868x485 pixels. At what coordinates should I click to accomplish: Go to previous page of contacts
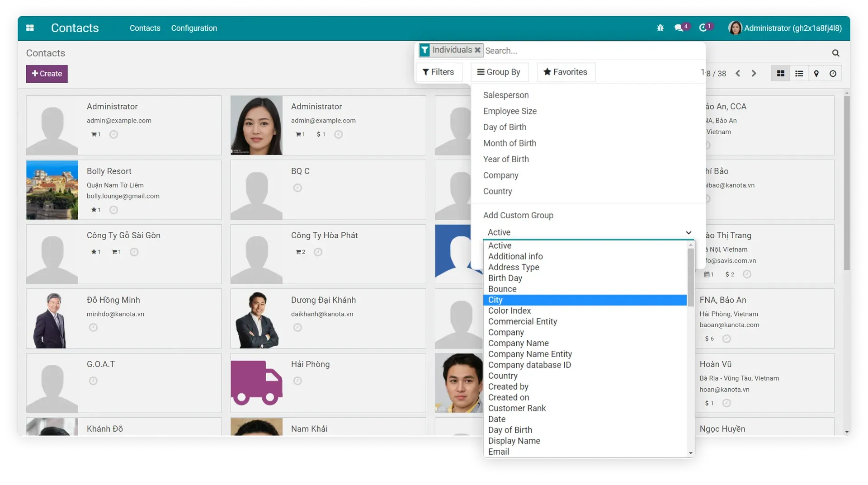738,73
